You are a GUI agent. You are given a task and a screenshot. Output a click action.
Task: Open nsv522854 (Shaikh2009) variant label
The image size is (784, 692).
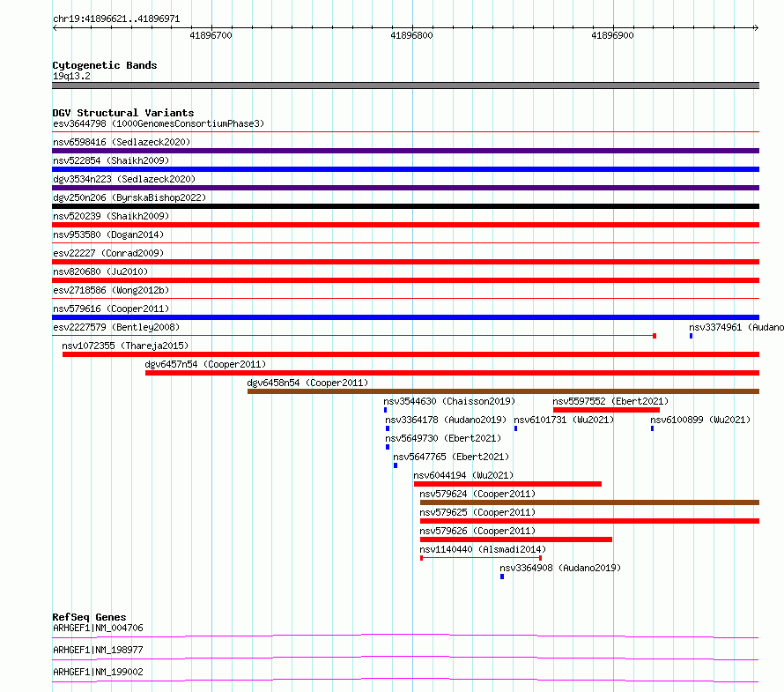tap(111, 160)
